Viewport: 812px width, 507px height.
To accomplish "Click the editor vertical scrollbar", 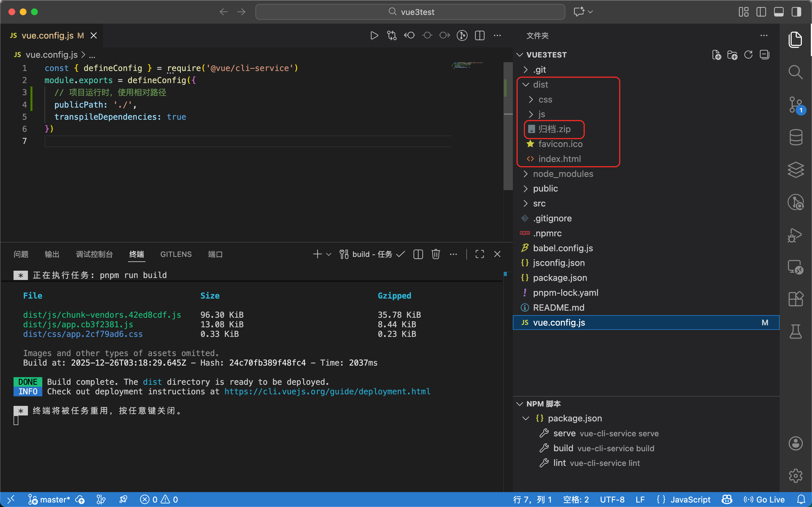I will [508, 134].
